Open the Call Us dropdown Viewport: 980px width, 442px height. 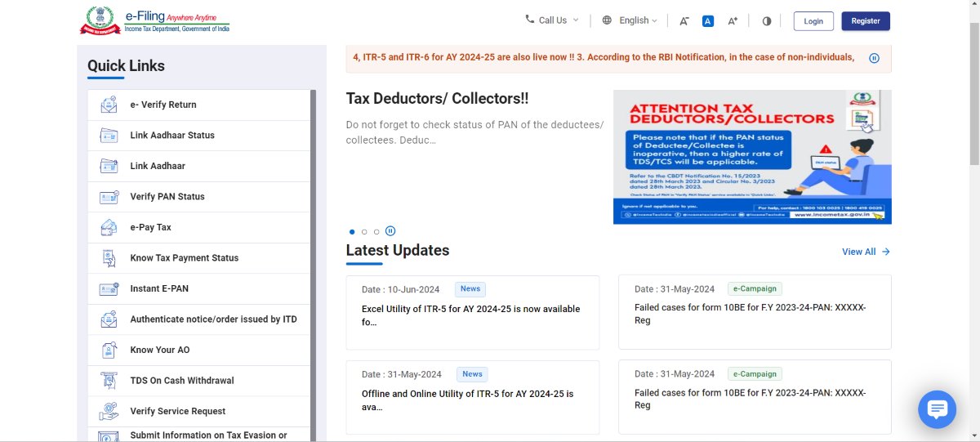(x=553, y=20)
